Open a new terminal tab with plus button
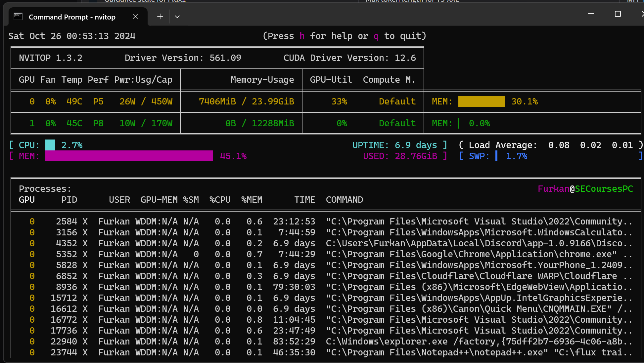Viewport: 644px width, 363px height. (160, 17)
